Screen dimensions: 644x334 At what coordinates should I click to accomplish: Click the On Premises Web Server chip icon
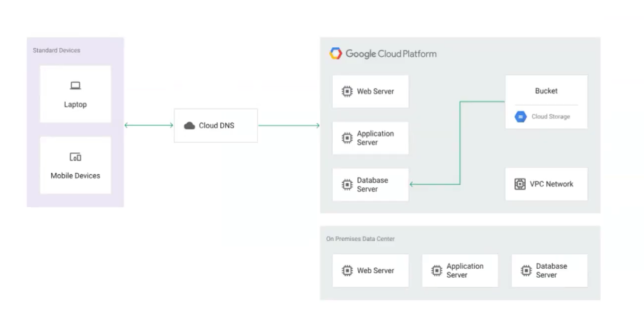(x=347, y=271)
